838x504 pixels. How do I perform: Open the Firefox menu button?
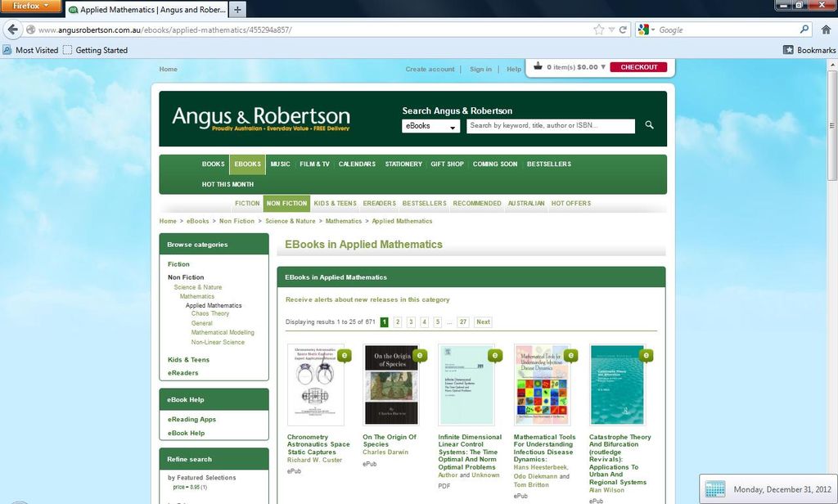click(x=30, y=6)
